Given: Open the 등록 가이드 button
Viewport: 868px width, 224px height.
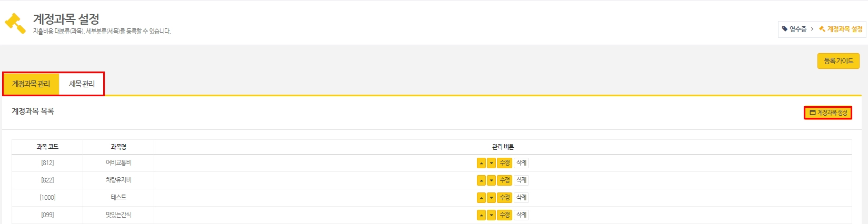Looking at the screenshot, I should click(838, 61).
